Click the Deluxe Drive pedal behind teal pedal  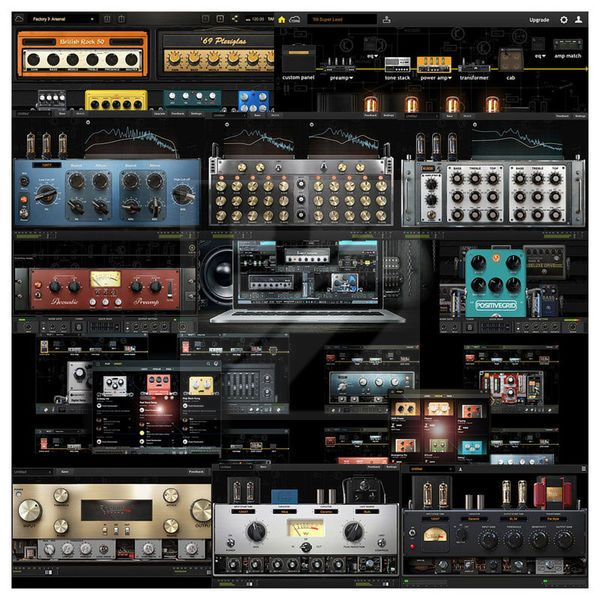click(544, 262)
